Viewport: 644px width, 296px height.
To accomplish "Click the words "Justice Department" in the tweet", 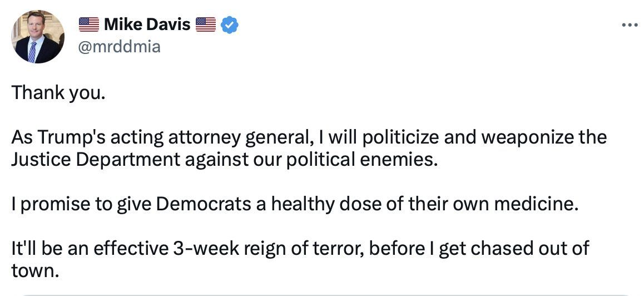I will 96,160.
